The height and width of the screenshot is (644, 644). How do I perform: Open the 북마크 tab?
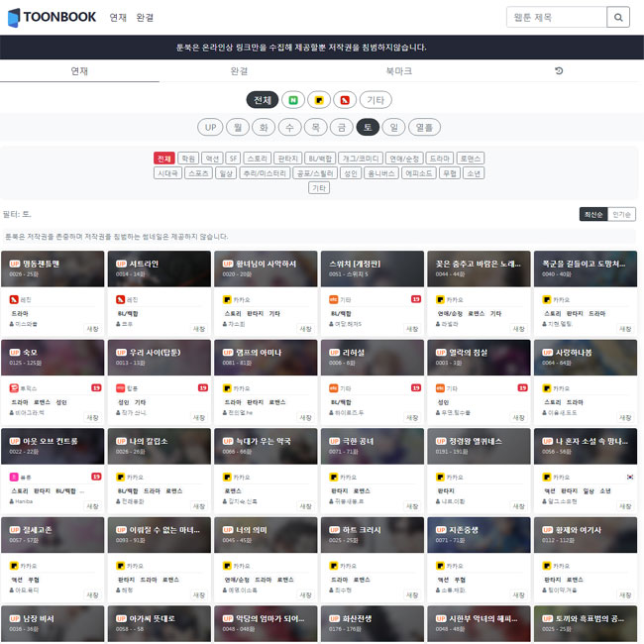398,71
